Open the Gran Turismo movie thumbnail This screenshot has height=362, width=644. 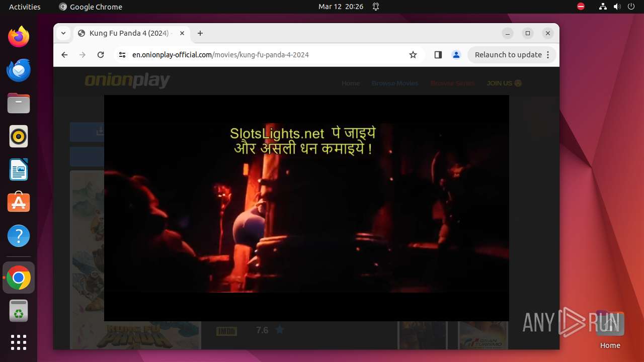(483, 335)
